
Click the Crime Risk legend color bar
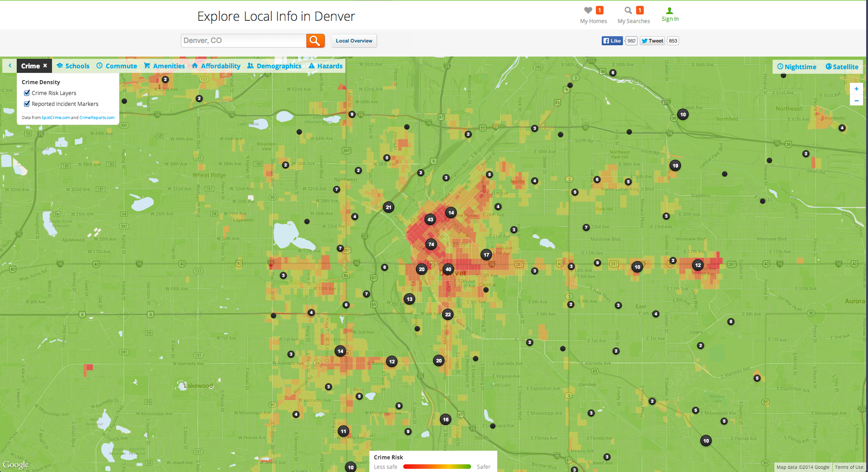click(x=437, y=467)
